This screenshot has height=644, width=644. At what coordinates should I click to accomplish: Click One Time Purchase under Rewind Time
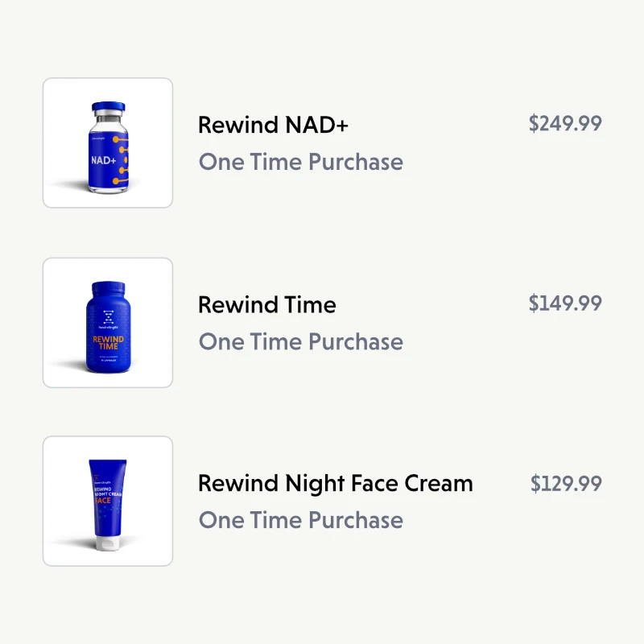[300, 341]
